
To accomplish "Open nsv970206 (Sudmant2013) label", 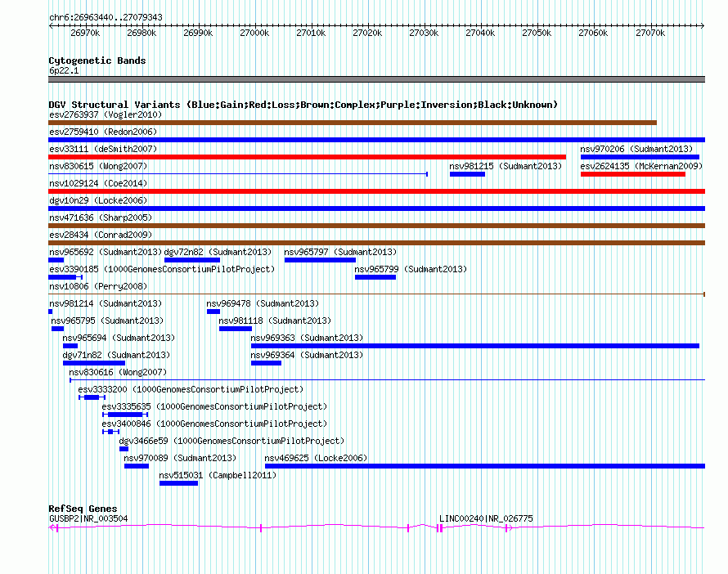I will point(636,149).
